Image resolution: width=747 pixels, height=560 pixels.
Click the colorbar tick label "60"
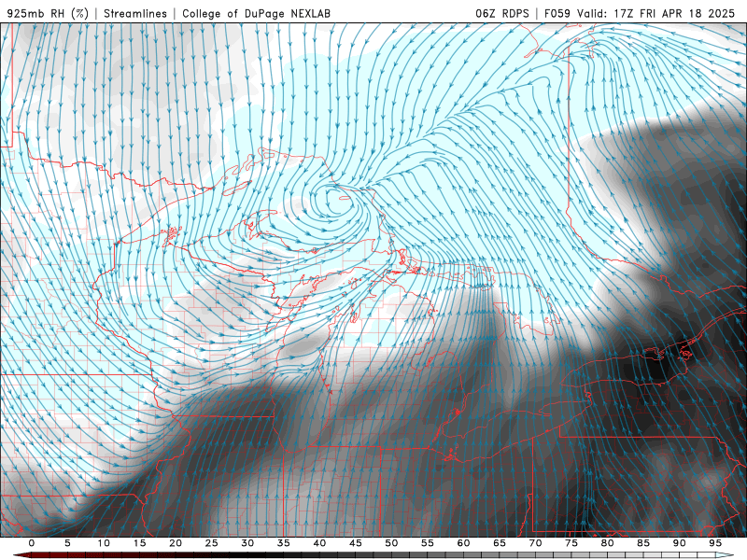tap(463, 543)
